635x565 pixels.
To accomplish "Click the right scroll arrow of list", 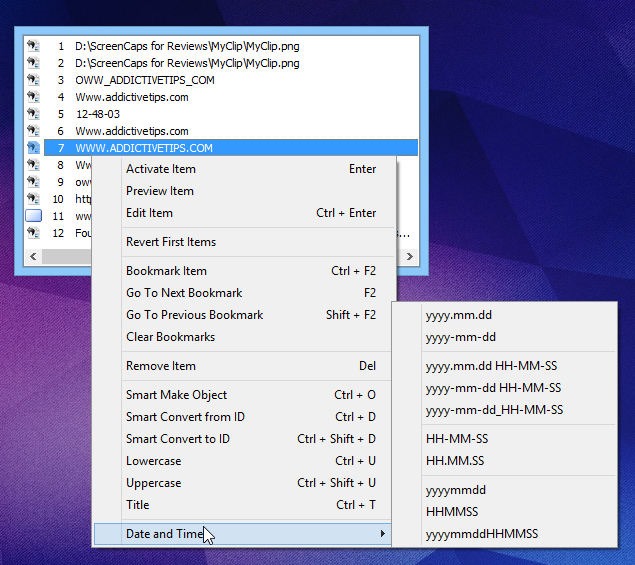I will coord(410,256).
